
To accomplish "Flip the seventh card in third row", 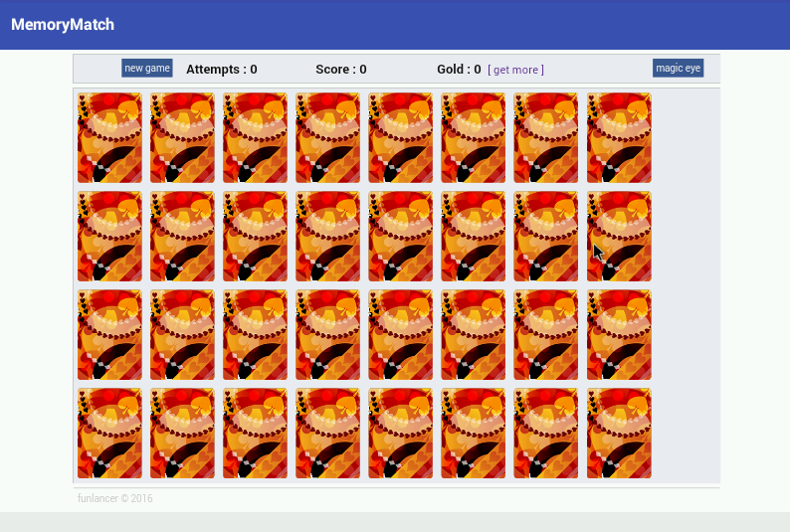I will 545,335.
